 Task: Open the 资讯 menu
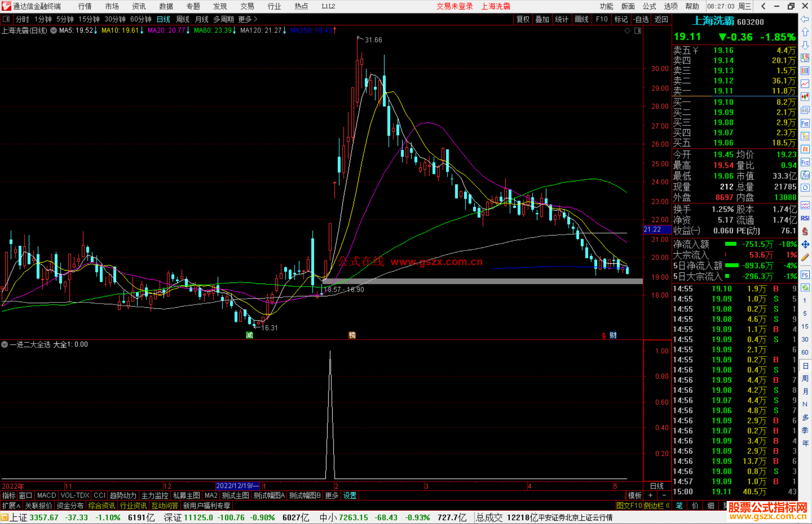139,6
